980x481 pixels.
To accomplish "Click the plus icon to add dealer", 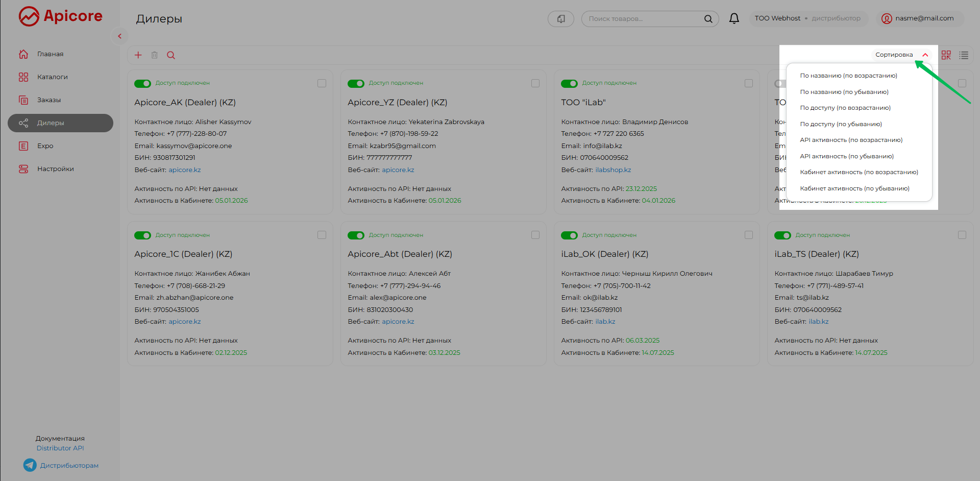I will [138, 55].
